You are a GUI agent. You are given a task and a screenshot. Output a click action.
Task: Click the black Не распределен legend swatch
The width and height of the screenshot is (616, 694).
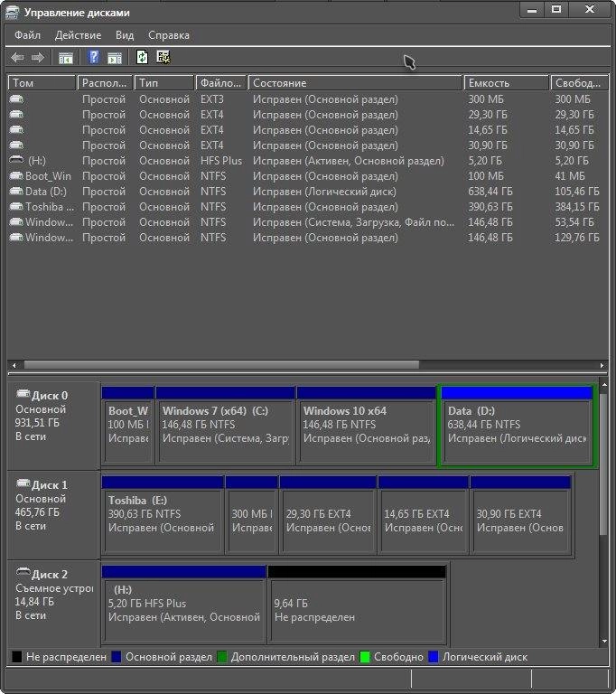pyautogui.click(x=17, y=657)
